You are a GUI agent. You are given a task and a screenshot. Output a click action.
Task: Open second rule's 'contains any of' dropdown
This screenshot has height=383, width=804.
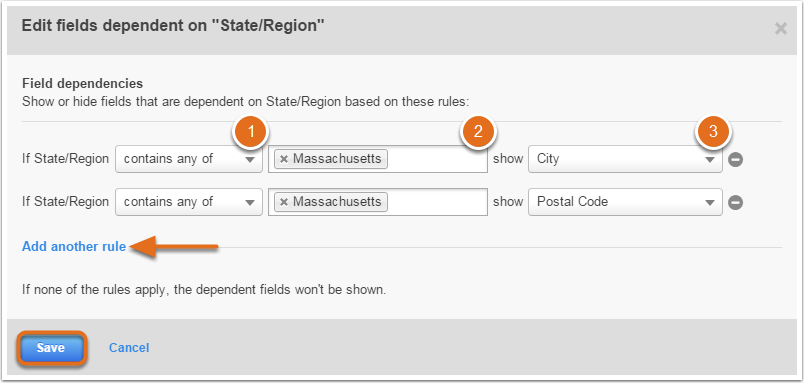189,202
